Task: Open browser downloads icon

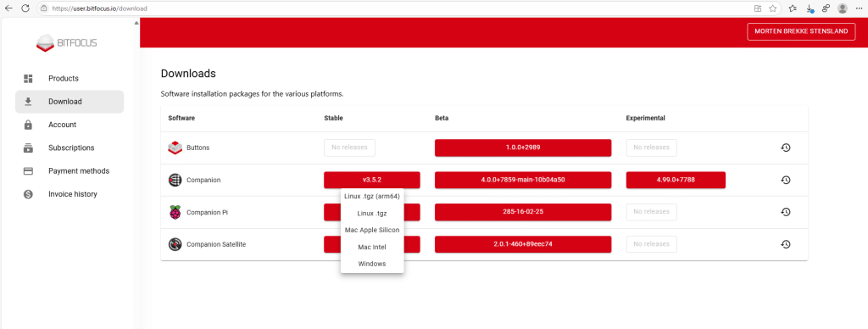Action: (810, 8)
